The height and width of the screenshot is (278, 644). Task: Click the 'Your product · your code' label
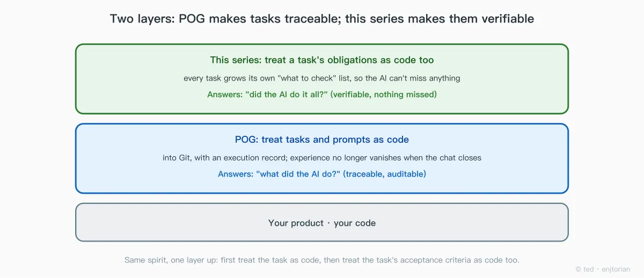[322, 223]
